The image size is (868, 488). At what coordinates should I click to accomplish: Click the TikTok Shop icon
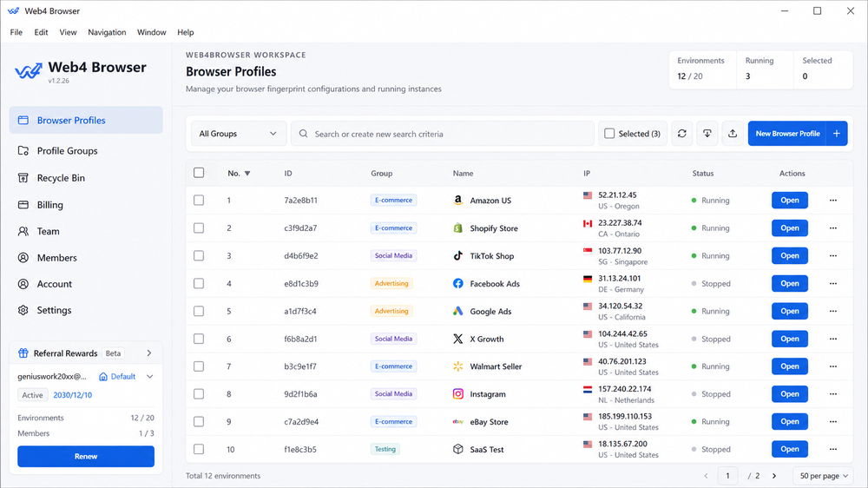[457, 255]
